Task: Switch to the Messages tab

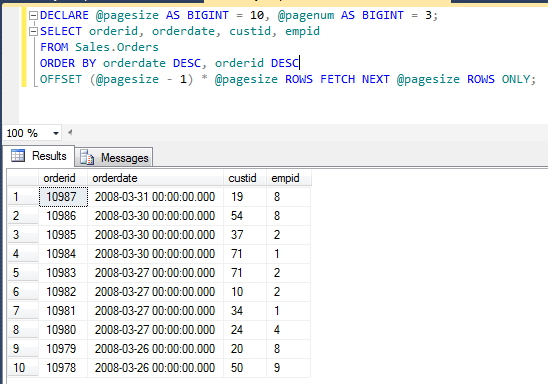Action: tap(114, 158)
